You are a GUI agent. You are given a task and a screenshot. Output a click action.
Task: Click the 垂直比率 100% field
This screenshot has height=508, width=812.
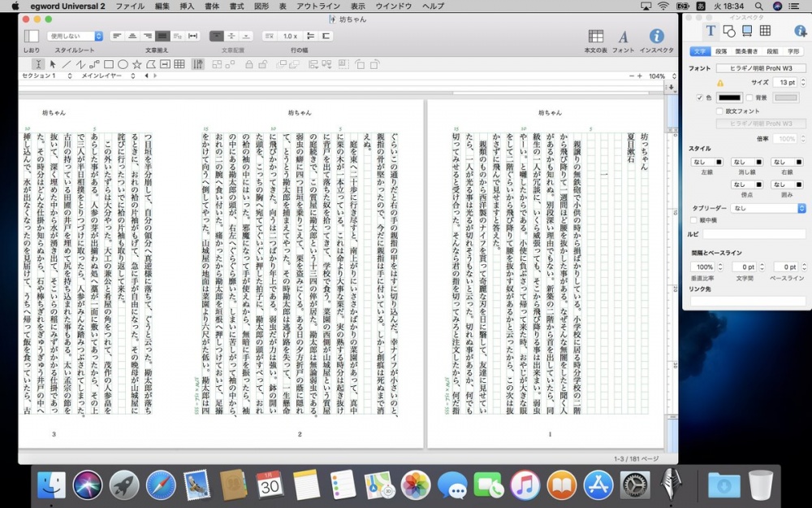pos(702,267)
